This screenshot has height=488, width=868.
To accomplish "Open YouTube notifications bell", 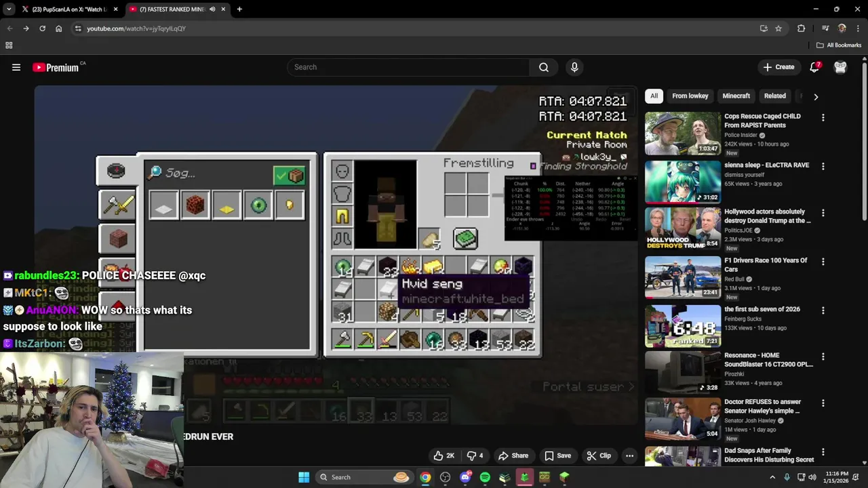I will pyautogui.click(x=815, y=67).
